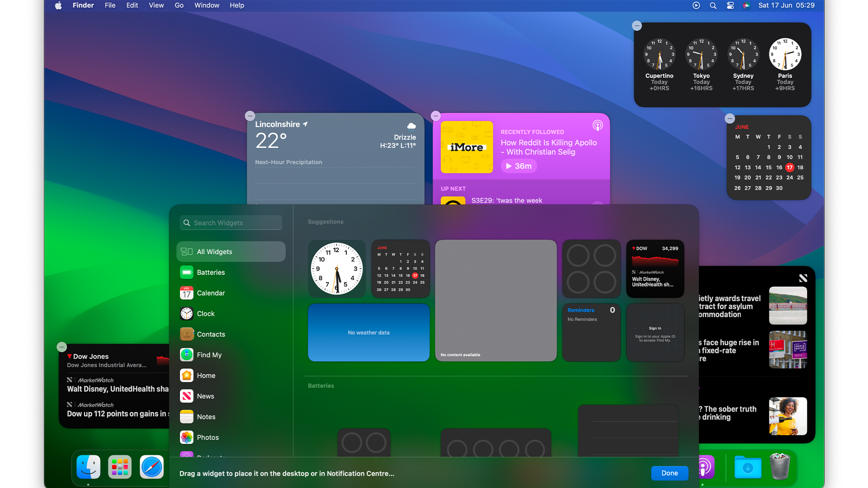Screen dimensions: 868x488
Task: Expand the Suggestions section in widget gallery
Action: click(x=325, y=221)
